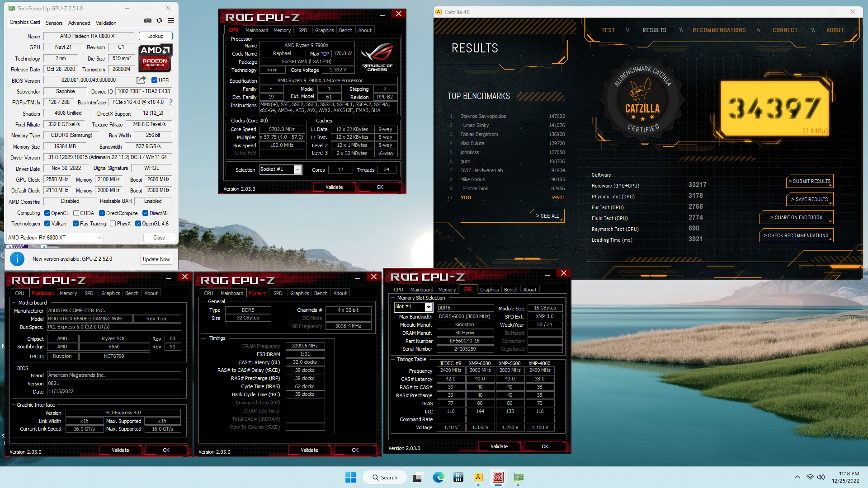868x488 pixels.
Task: Click the blue calendar-style taskbar app icon
Action: coord(458,477)
